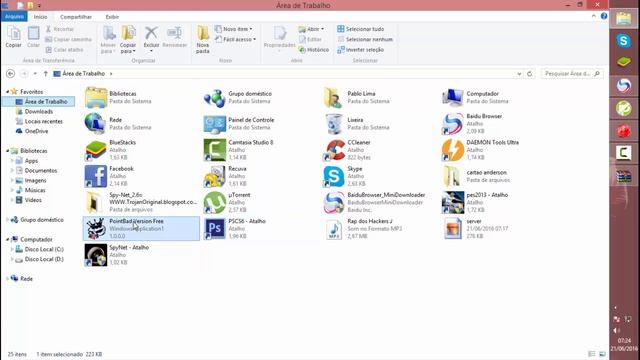640x360 pixels.
Task: Select the µTorrent shortcut icon
Action: (215, 202)
